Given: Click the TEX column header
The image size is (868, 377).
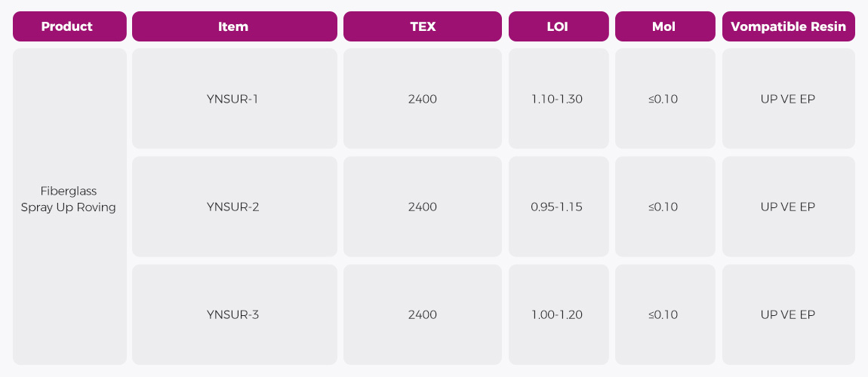Looking at the screenshot, I should pyautogui.click(x=422, y=26).
